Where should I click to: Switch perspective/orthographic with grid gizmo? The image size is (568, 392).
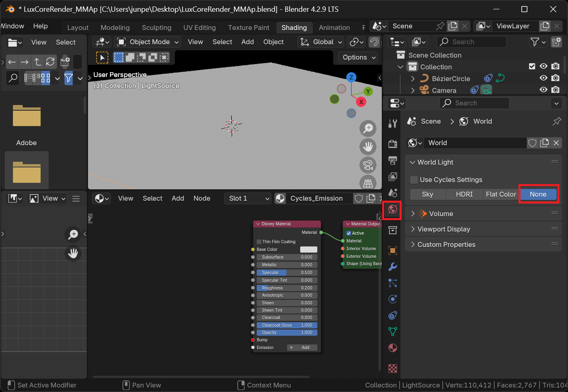(x=368, y=183)
